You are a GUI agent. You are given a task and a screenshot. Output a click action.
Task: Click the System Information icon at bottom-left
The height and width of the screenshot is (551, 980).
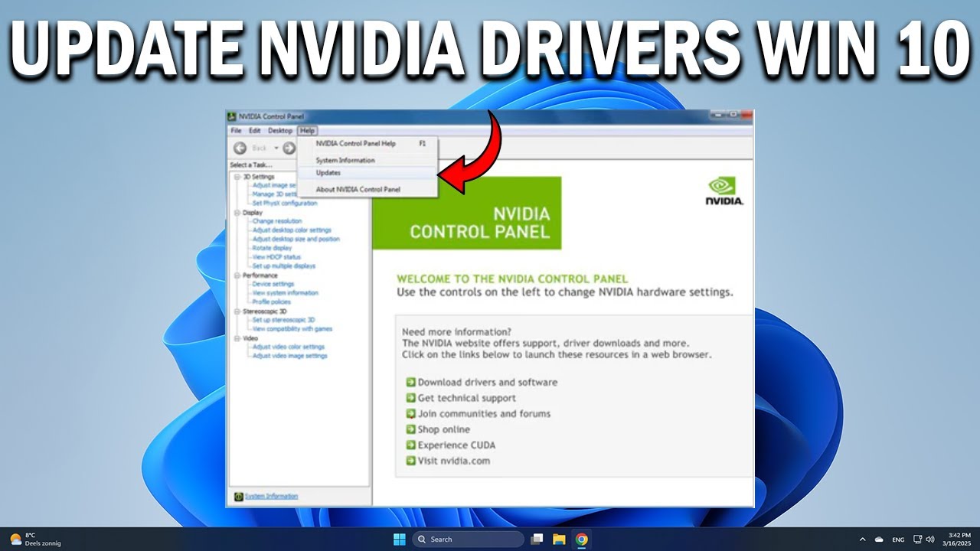coord(238,497)
